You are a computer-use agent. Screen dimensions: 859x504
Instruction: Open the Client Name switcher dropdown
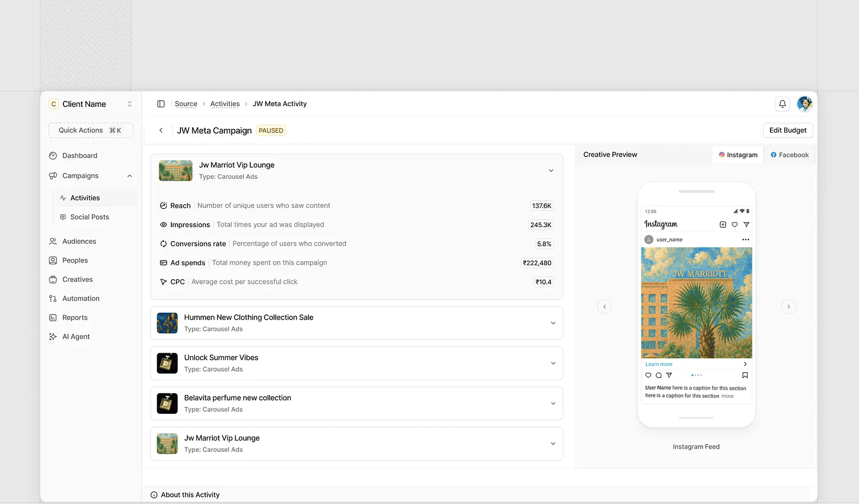pyautogui.click(x=91, y=104)
